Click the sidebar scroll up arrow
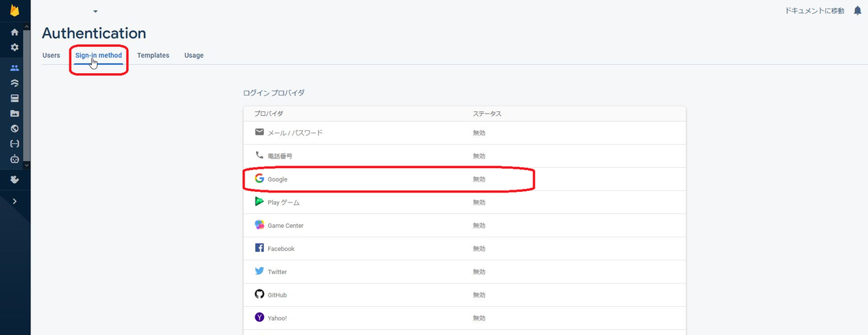 [x=27, y=27]
